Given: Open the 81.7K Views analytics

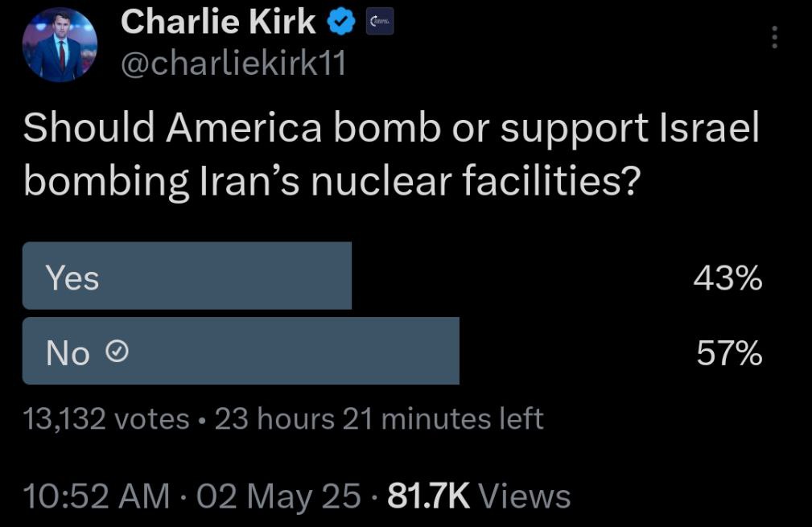Looking at the screenshot, I should [x=479, y=496].
